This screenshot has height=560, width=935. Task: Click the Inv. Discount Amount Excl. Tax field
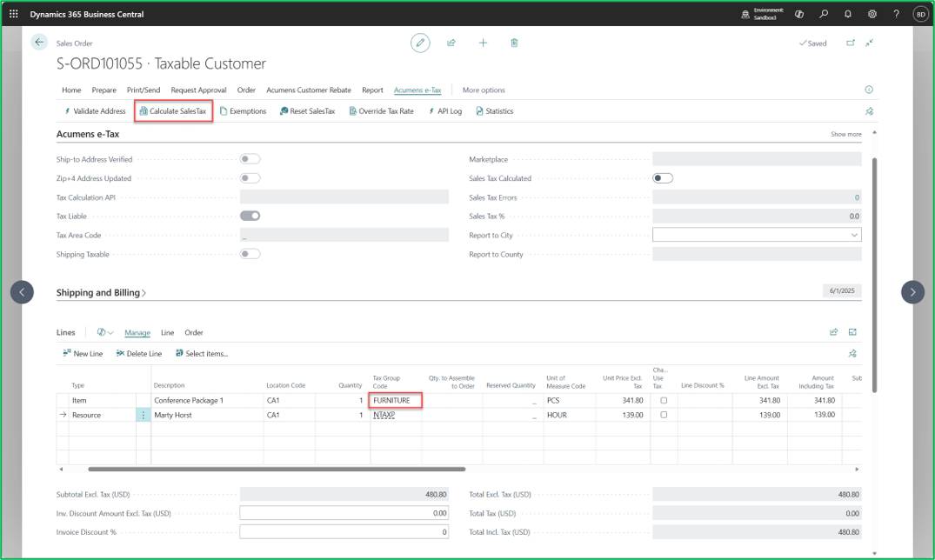click(x=344, y=513)
